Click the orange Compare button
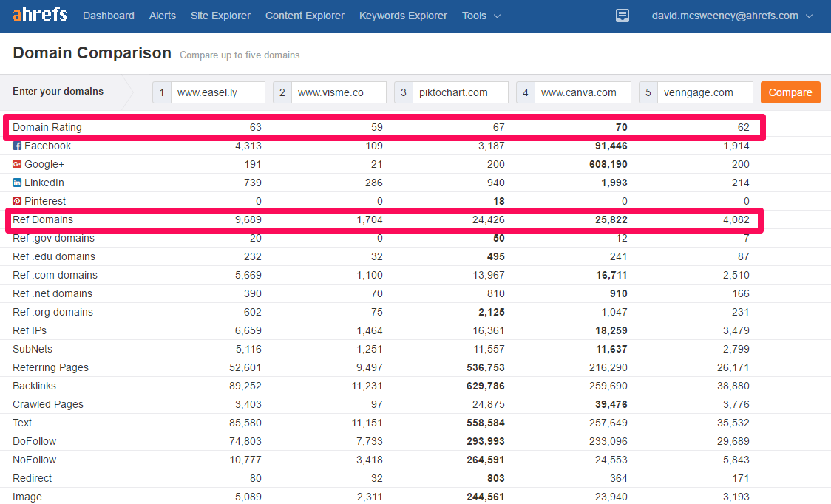831x504 pixels. point(790,92)
